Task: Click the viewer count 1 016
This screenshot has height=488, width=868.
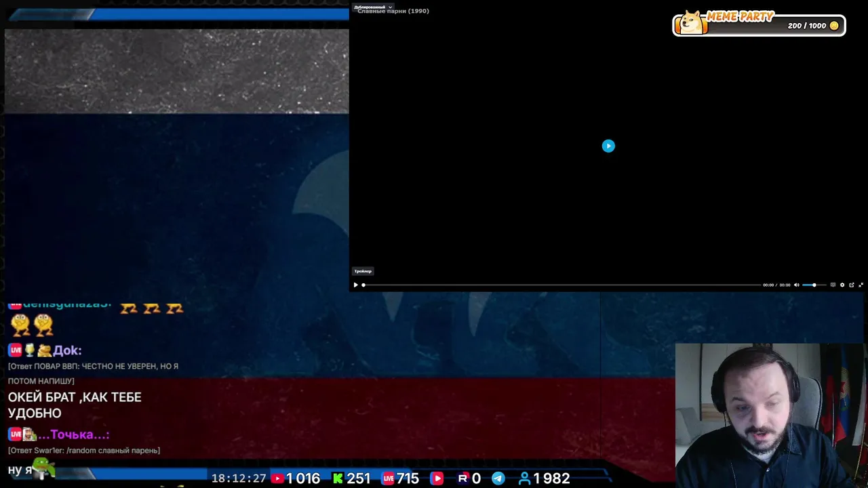Action: 303,479
